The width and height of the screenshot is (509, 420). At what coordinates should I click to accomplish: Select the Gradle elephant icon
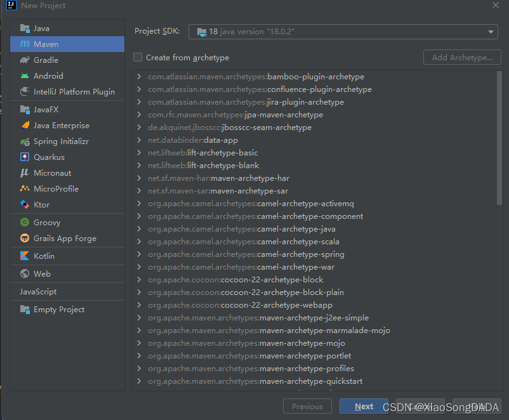tap(25, 60)
